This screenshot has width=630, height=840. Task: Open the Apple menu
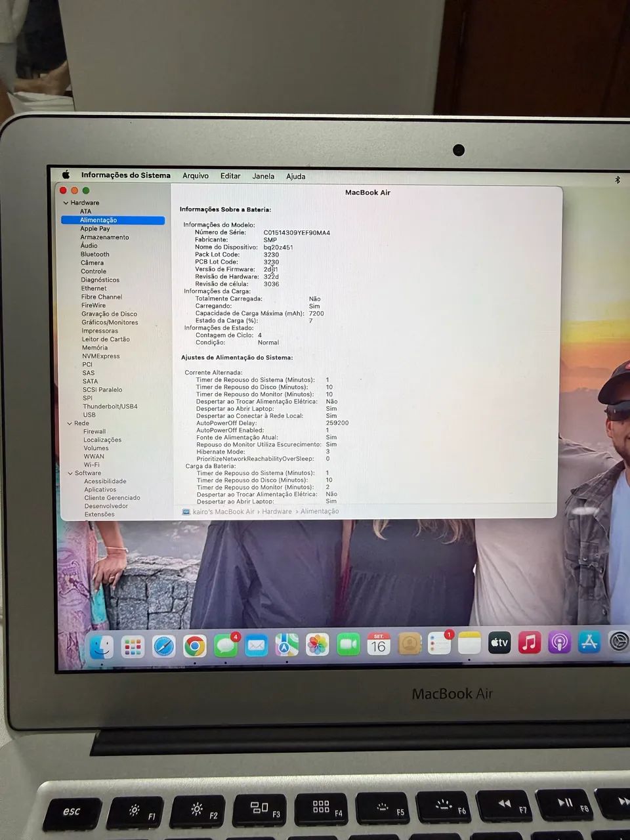pos(66,175)
